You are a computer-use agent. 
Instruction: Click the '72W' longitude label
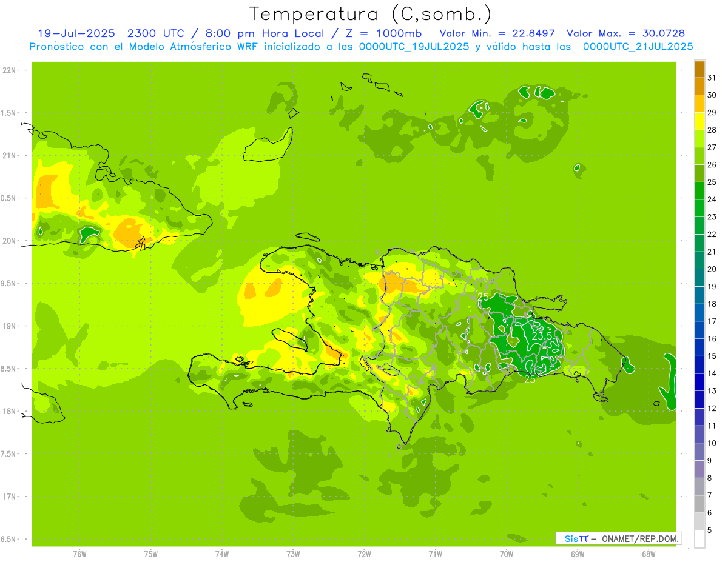pyautogui.click(x=364, y=554)
